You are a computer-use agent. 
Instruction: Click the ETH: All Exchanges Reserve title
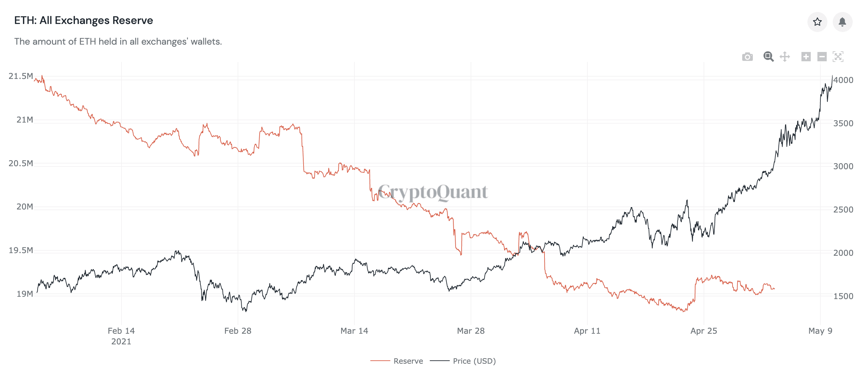click(84, 21)
